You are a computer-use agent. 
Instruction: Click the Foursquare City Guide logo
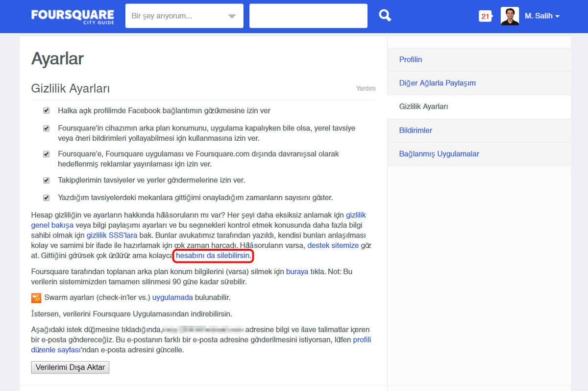[x=73, y=16]
